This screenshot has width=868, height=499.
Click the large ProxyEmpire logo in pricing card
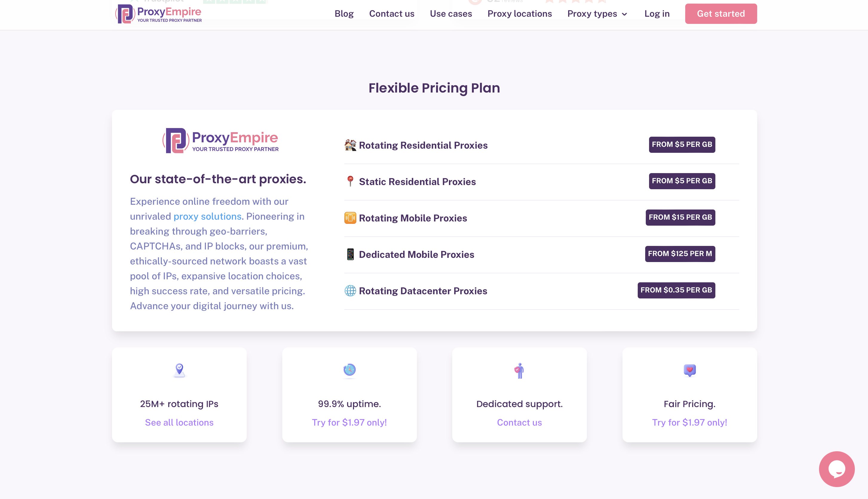[x=220, y=141]
